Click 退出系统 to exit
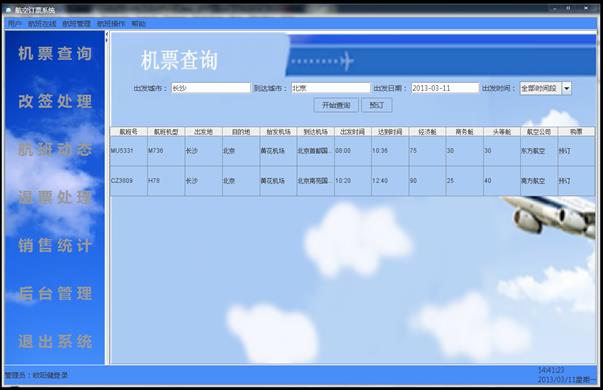This screenshot has height=390, width=603. click(55, 342)
